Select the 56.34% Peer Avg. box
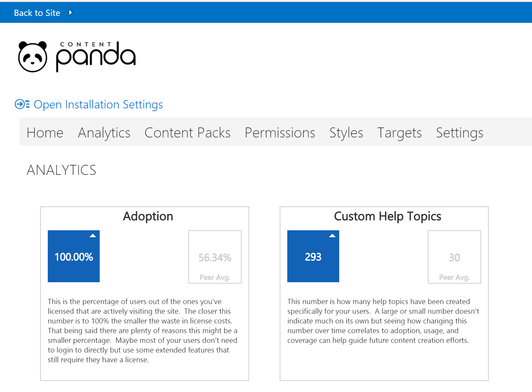Screen dimensions: 532x392 pos(215,257)
